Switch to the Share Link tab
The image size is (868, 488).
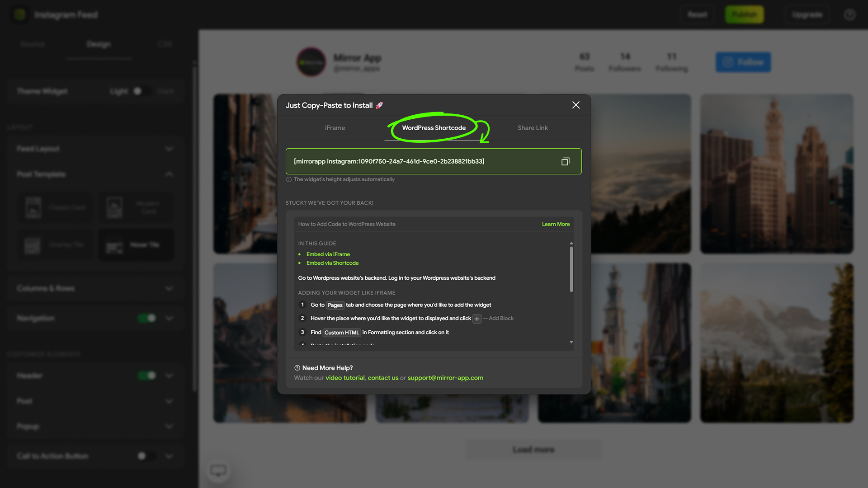pyautogui.click(x=533, y=128)
